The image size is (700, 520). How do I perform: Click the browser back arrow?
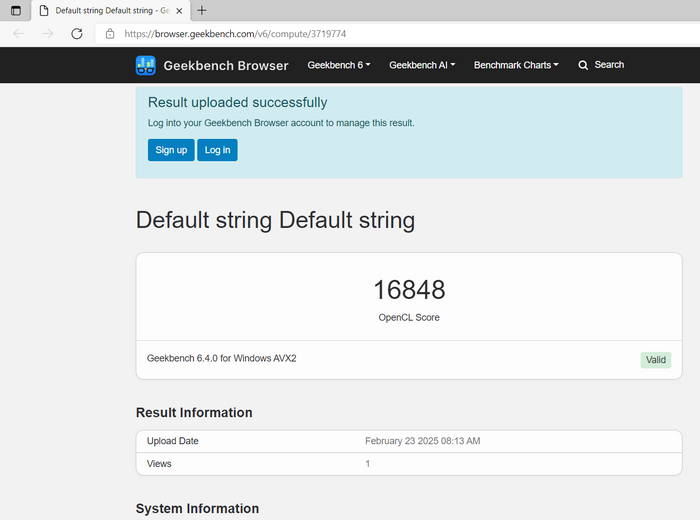[18, 33]
